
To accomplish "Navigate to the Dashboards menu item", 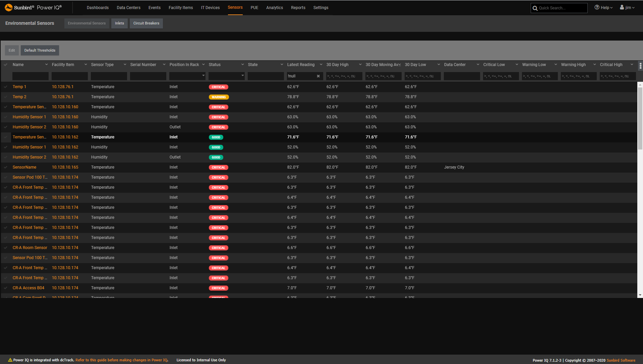I will 98,7.
